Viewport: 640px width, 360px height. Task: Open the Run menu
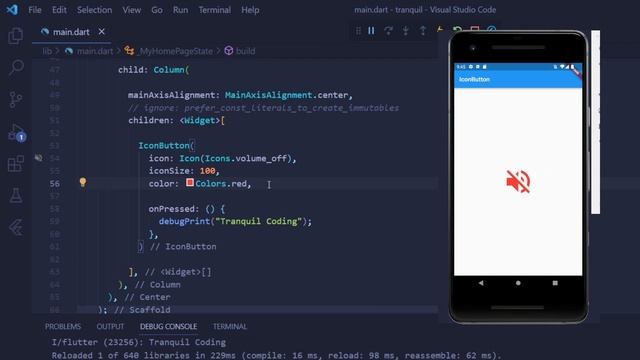(180, 10)
